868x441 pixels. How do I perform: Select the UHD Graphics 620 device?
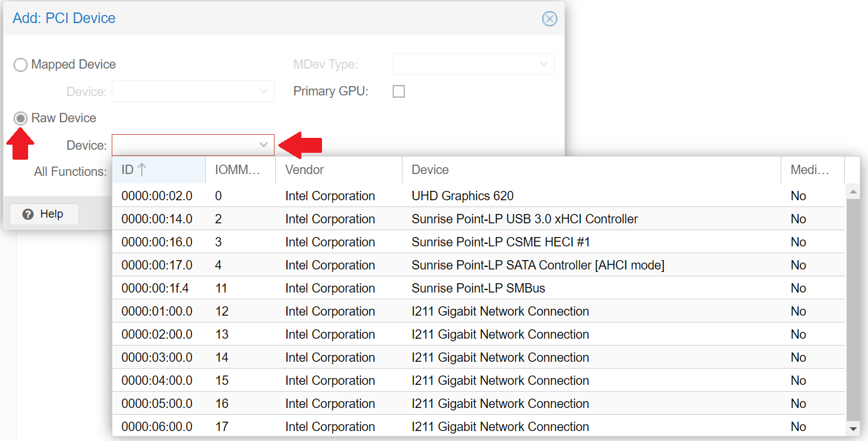tap(437, 195)
